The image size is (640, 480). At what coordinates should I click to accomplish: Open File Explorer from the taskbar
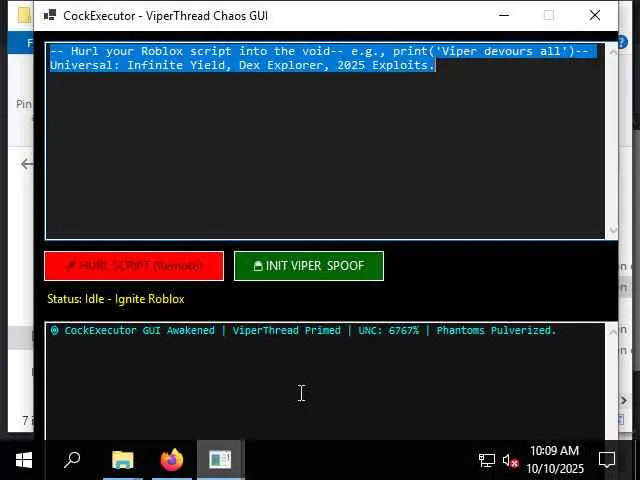click(123, 460)
